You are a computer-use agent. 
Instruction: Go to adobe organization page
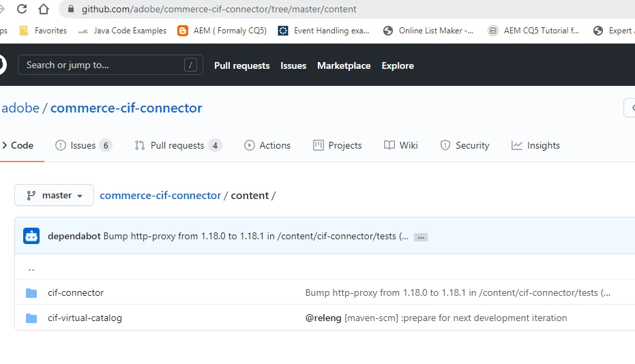point(20,108)
